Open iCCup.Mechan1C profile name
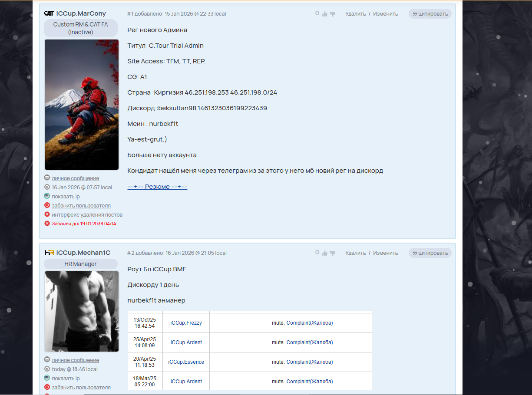 click(x=83, y=253)
